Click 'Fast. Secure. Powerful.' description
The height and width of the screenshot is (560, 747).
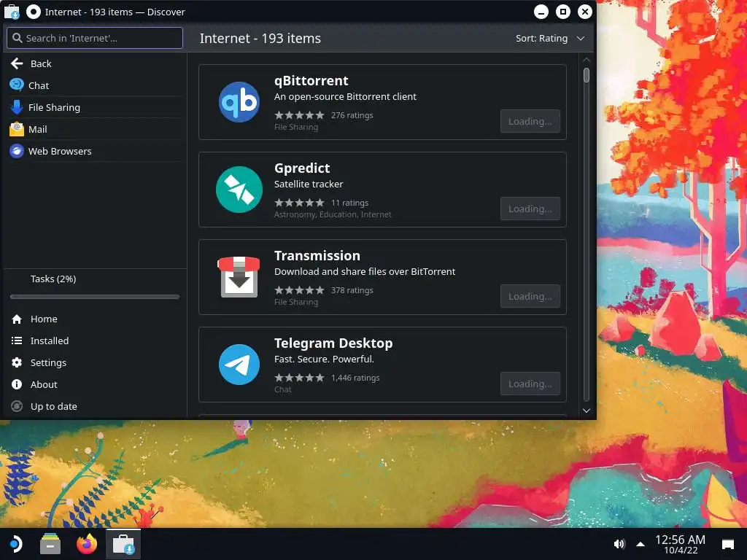[325, 359]
